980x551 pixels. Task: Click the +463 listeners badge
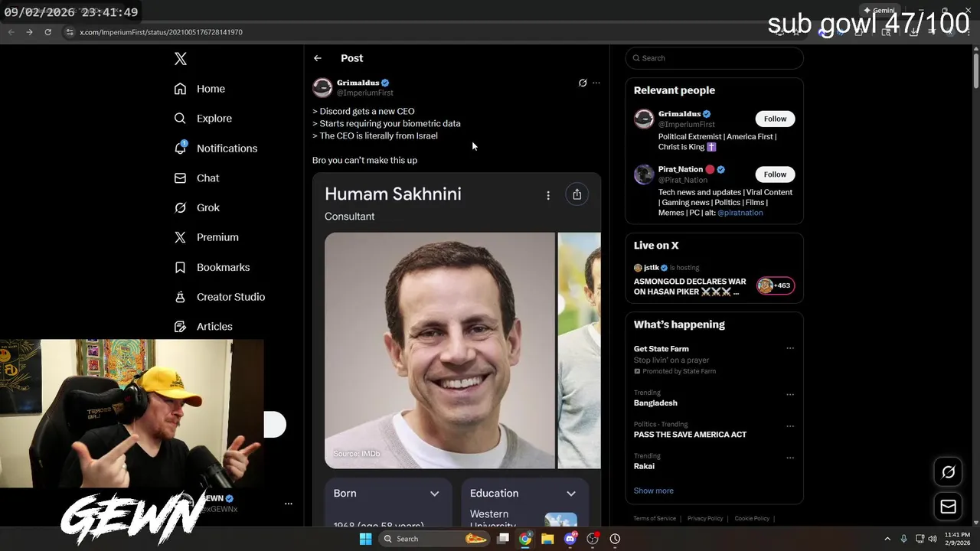point(775,285)
